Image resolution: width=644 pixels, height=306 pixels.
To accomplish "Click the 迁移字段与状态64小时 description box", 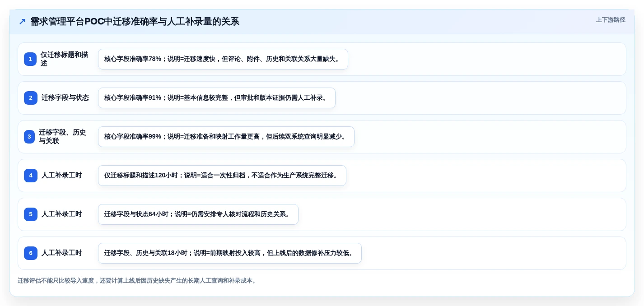I will coord(198,214).
